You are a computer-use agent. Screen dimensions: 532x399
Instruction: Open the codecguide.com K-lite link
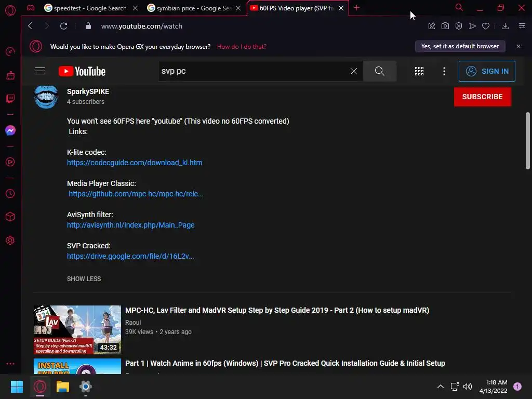tap(135, 163)
